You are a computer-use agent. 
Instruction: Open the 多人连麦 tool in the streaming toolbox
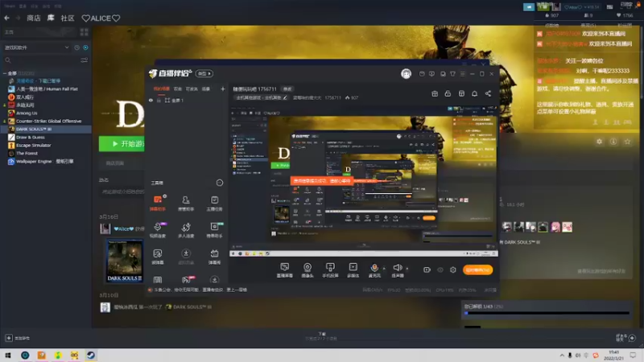(x=186, y=230)
